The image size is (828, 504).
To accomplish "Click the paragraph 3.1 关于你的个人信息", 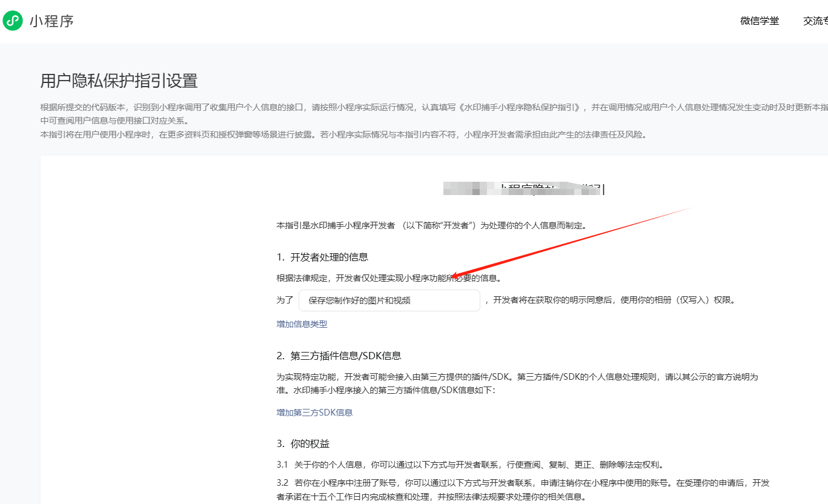I will (x=470, y=465).
